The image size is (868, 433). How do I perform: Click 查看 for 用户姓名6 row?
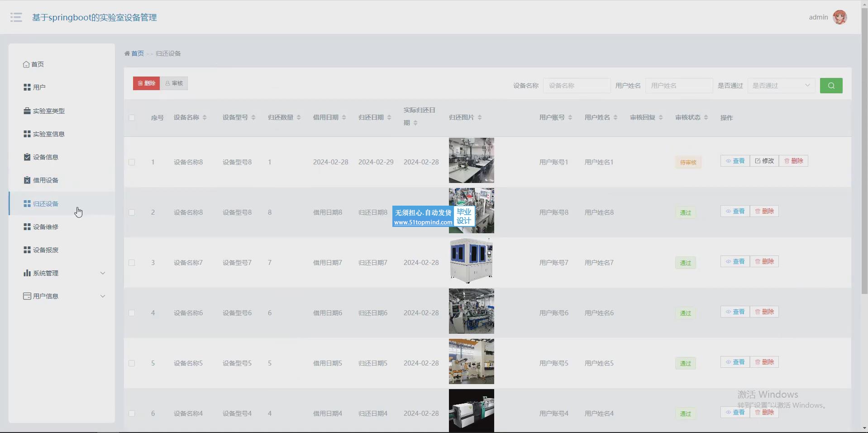pyautogui.click(x=735, y=312)
